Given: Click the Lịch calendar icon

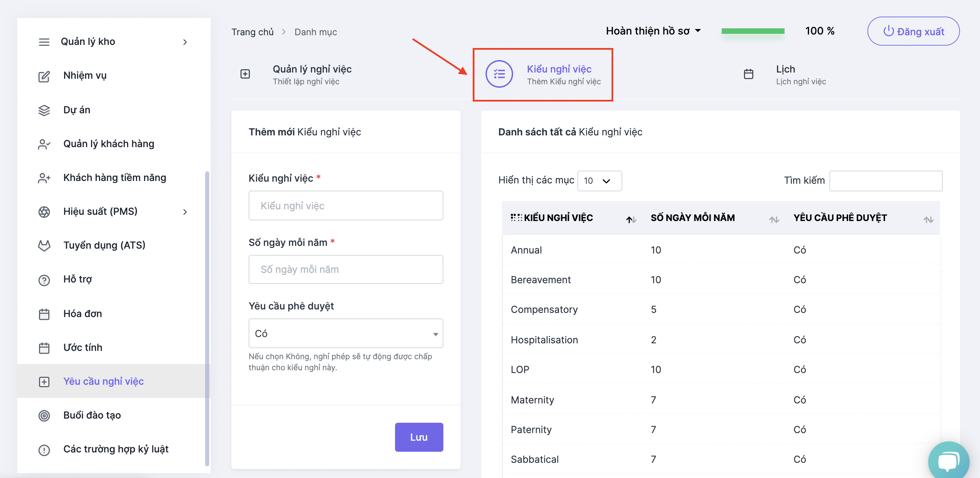Looking at the screenshot, I should tap(748, 74).
